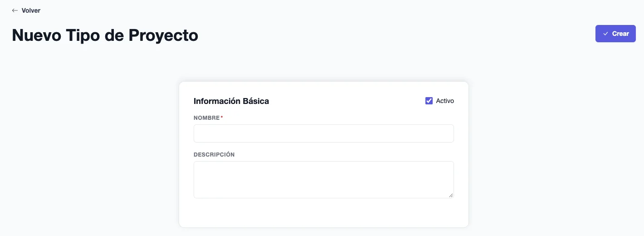The height and width of the screenshot is (236, 644).
Task: Click the Nuevo Tipo de Proyecto page title
Action: [105, 35]
